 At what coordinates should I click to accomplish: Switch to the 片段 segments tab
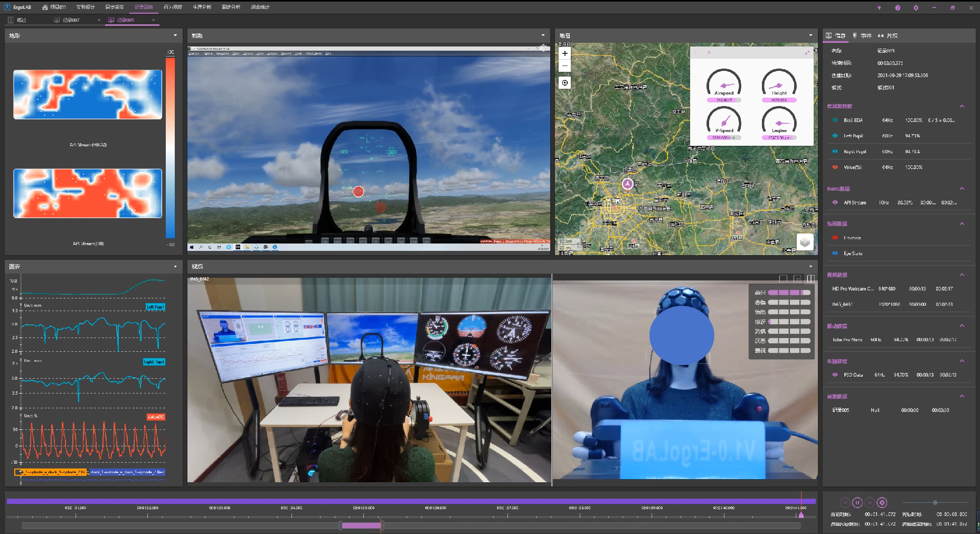coord(888,35)
